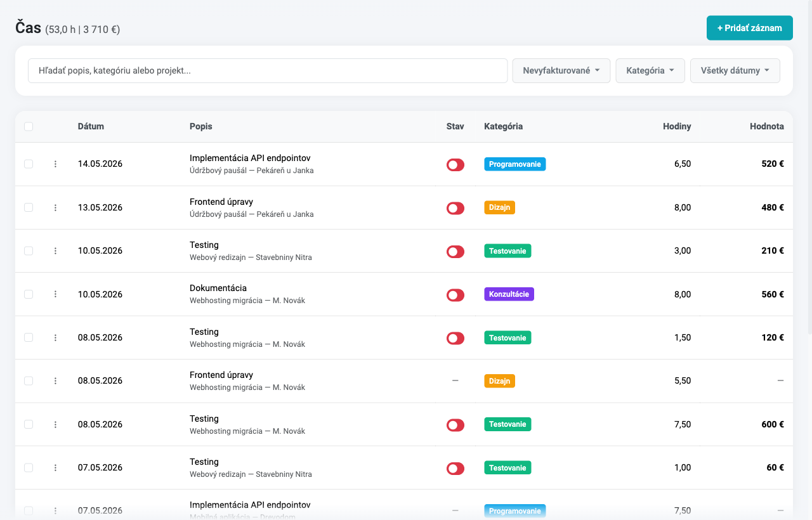Click the purple Konzultácie category badge

(x=509, y=294)
